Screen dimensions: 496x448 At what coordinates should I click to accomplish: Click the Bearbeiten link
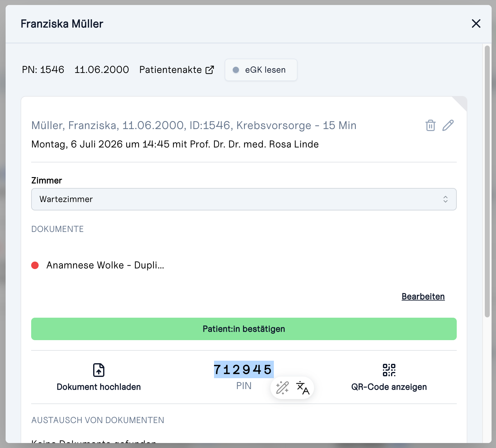click(423, 296)
